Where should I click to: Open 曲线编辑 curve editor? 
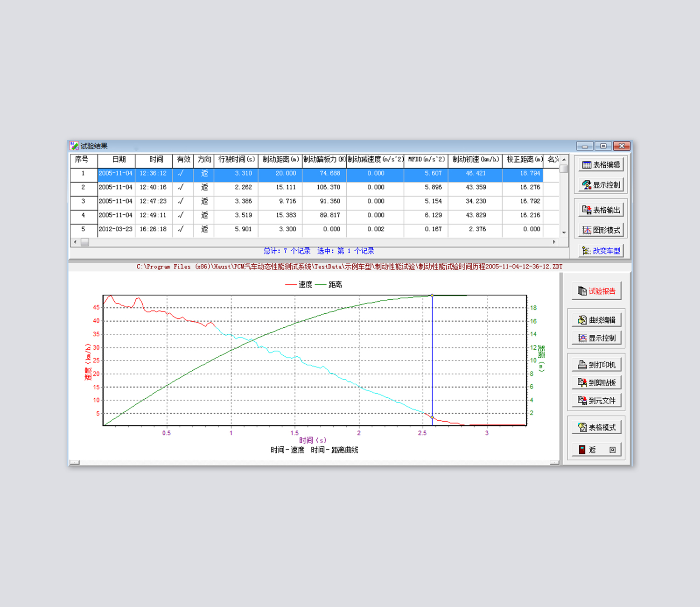596,320
